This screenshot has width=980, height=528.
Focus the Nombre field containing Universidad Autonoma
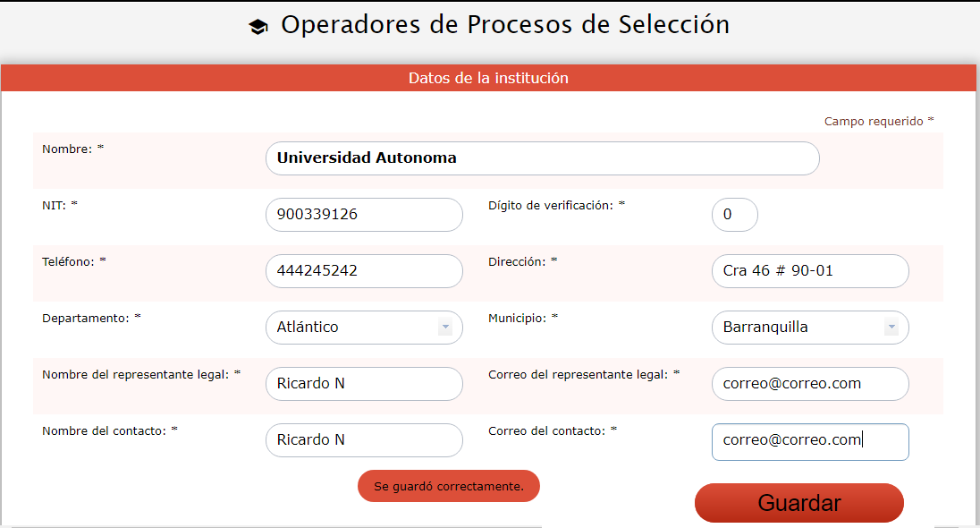[542, 158]
